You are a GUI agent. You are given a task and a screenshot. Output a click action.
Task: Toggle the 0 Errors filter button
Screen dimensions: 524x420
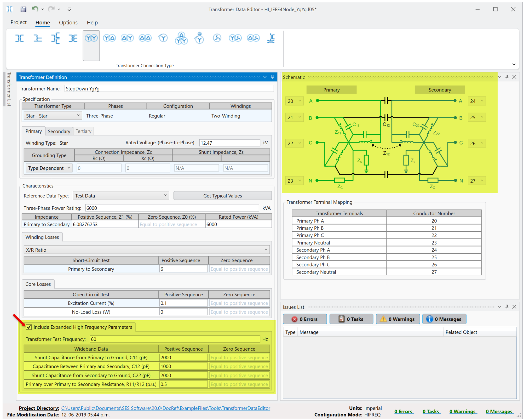coord(305,319)
